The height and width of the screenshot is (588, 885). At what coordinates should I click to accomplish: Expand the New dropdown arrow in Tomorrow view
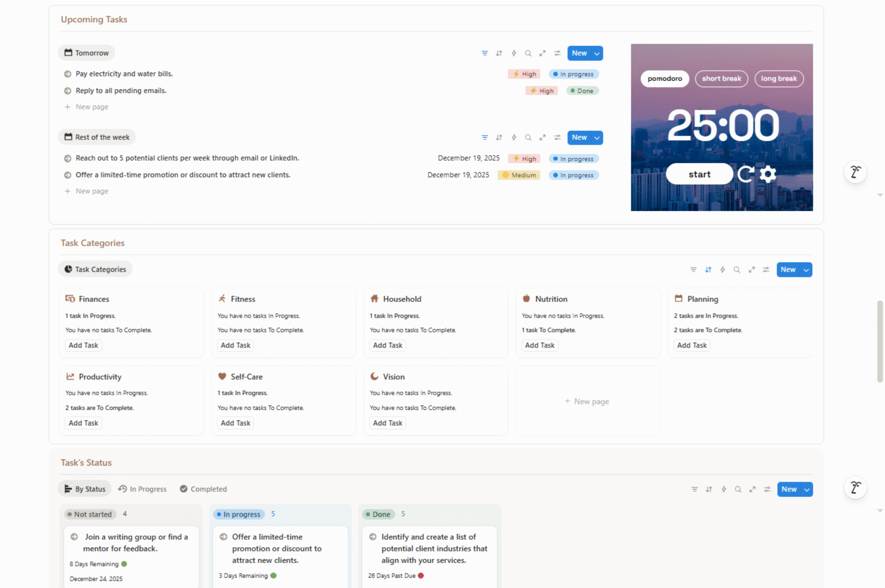(597, 54)
